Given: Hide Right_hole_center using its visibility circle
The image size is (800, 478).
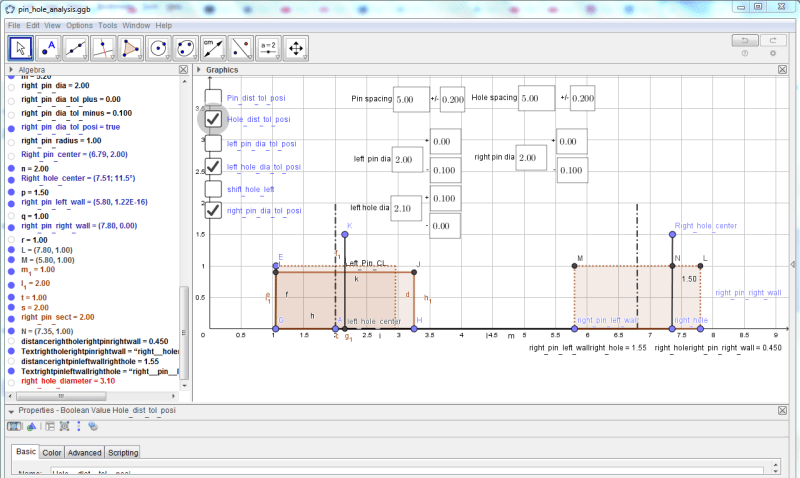Looking at the screenshot, I should pyautogui.click(x=11, y=180).
